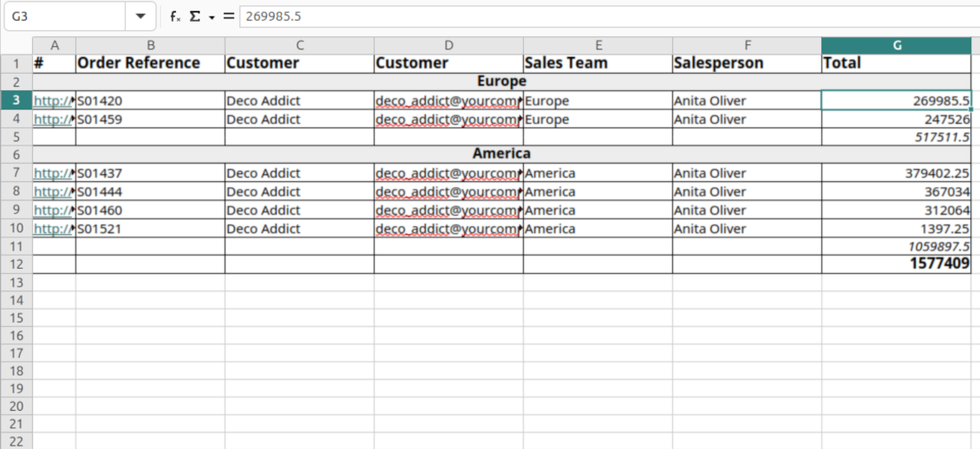Open the Function Wizard fx icon
Screen dimensions: 980x449
[175, 16]
